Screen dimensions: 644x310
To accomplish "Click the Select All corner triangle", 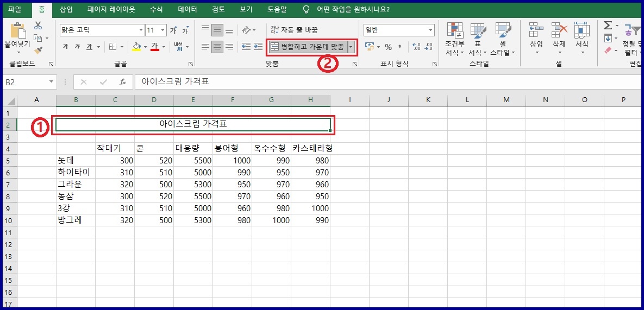I will tap(11, 100).
